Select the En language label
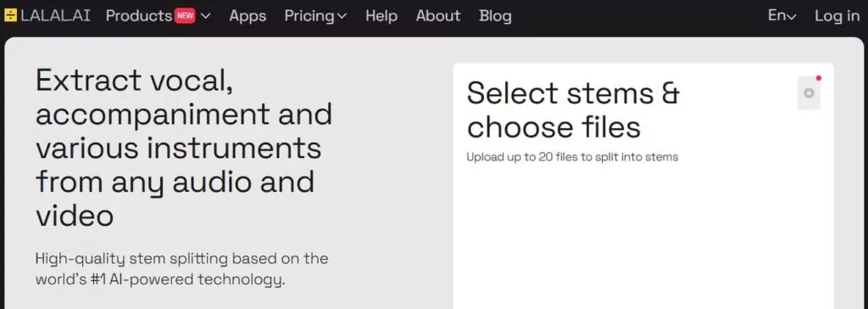The height and width of the screenshot is (309, 868). pos(776,16)
